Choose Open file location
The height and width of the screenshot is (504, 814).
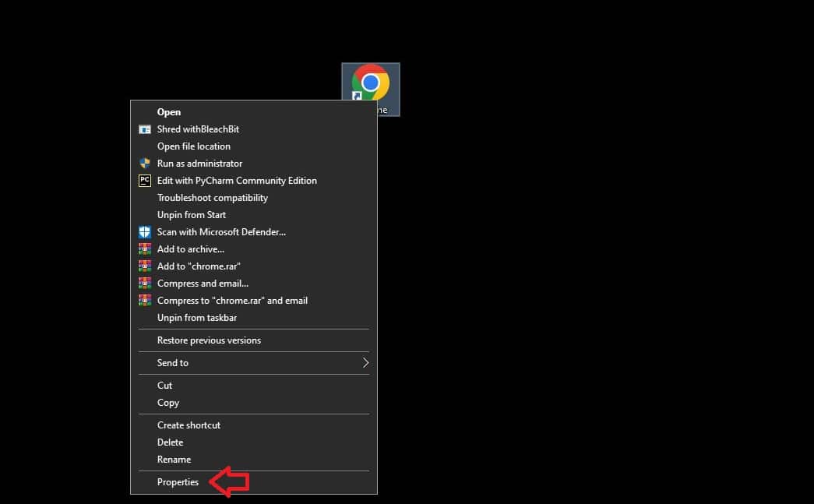(194, 146)
